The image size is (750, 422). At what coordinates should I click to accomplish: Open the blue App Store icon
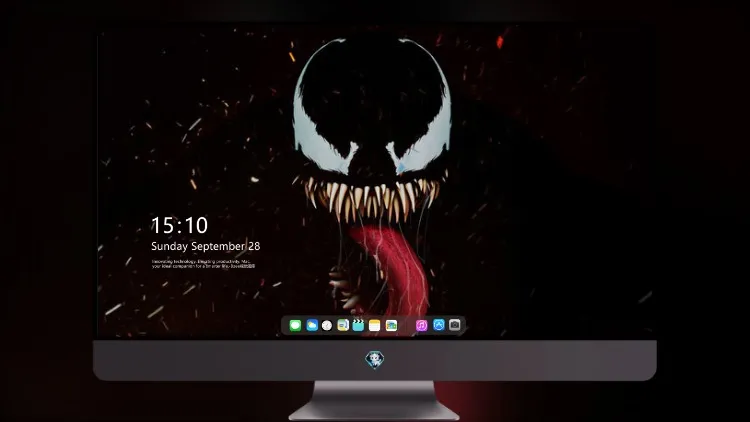tap(439, 325)
